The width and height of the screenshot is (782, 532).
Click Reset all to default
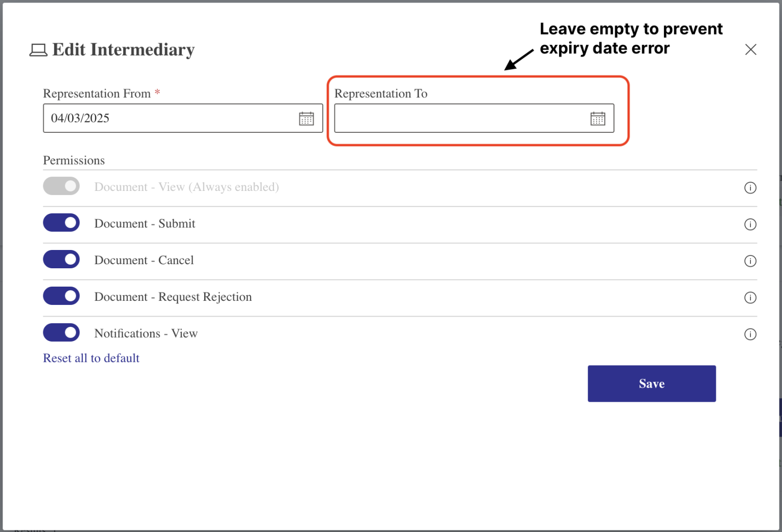tap(91, 358)
